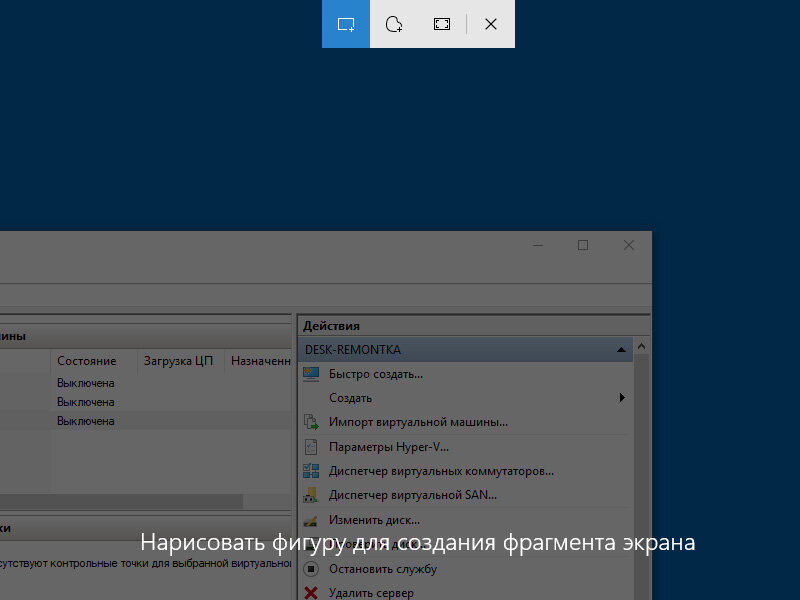800x600 pixels.
Task: Open Параметры Hyper-V via its icon
Action: click(x=311, y=447)
